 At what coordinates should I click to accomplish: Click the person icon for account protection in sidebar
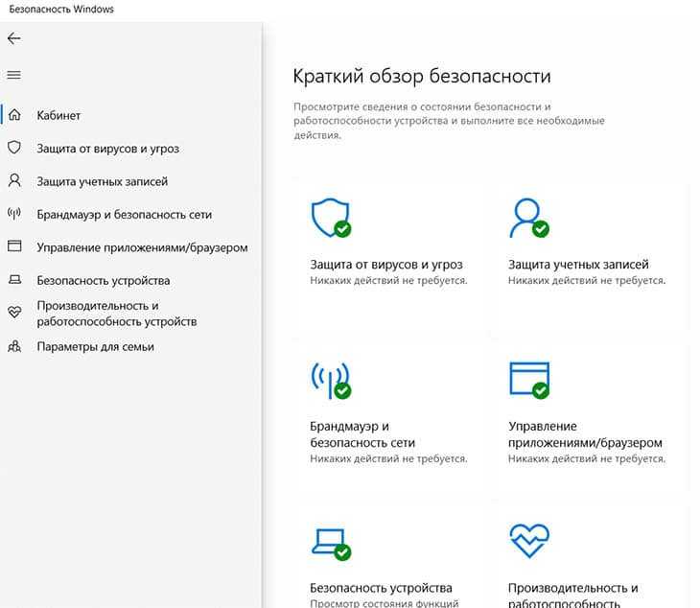coord(14,180)
